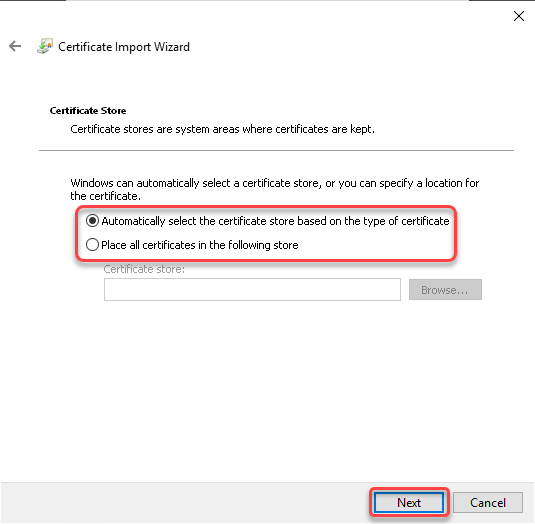Screen dimensions: 535x524
Task: Click the Certificate Import Wizard title text
Action: [124, 47]
